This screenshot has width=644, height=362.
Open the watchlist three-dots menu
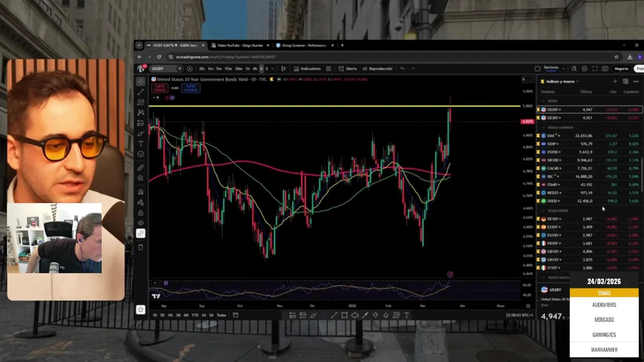pyautogui.click(x=636, y=81)
